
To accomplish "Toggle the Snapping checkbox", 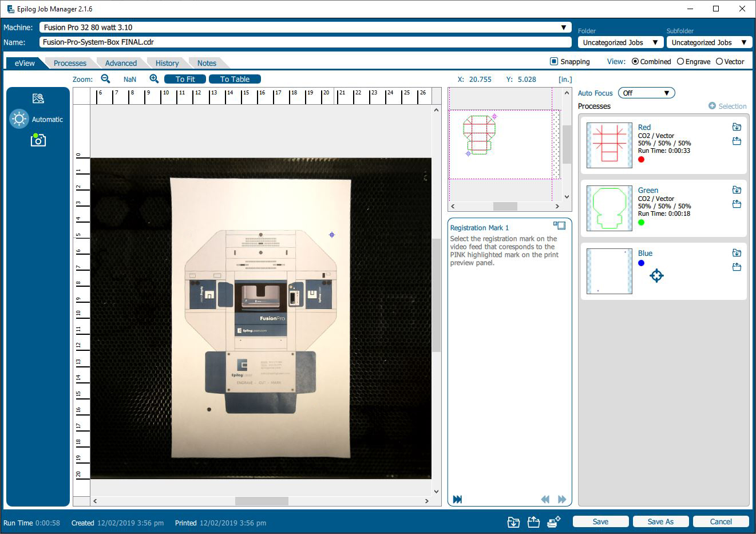I will (x=553, y=61).
